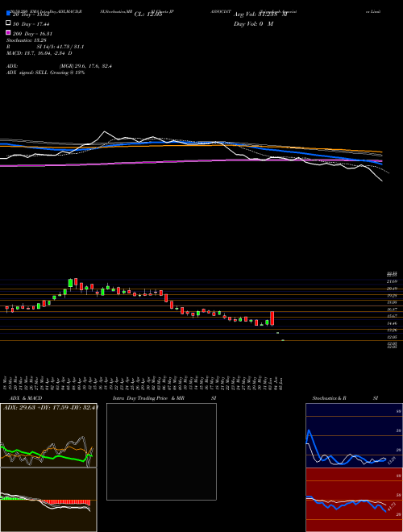Click the 'SI 14/3: 41.73 / 31.1' readout
The width and height of the screenshot is (403, 532).
tap(60, 47)
